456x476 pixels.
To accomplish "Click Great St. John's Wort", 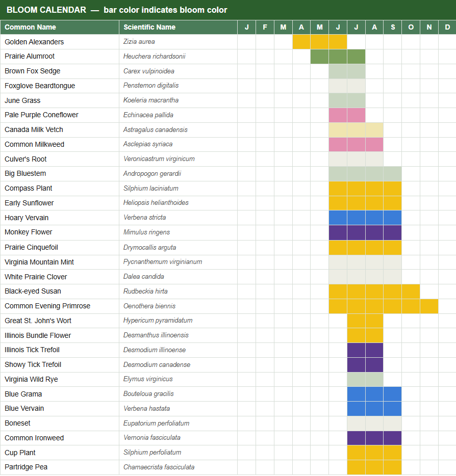I will pos(38,321).
